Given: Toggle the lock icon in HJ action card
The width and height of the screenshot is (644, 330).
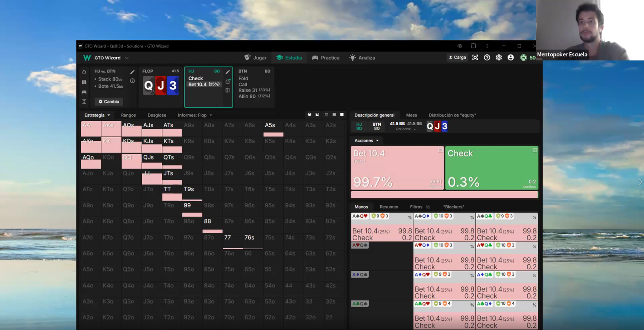Looking at the screenshot, I should pyautogui.click(x=228, y=81).
